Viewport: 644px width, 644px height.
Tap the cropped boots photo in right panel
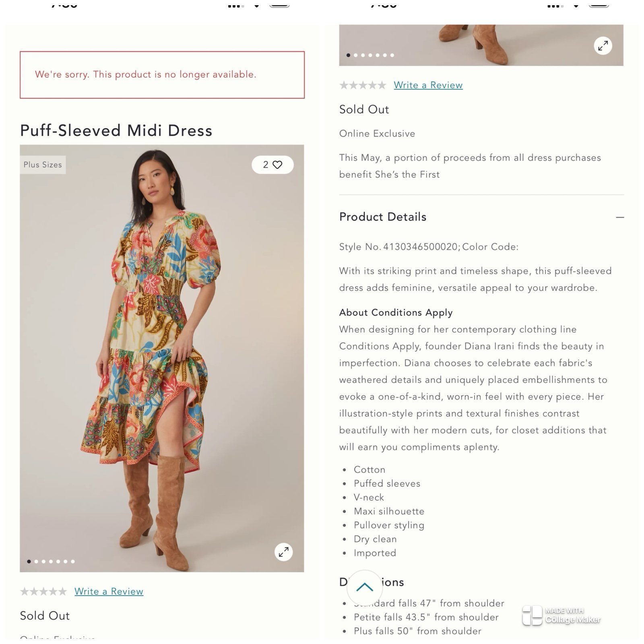coord(481,45)
